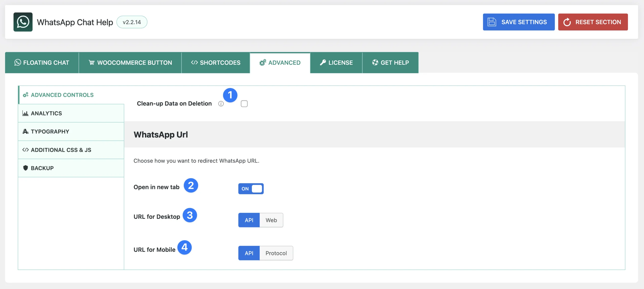The height and width of the screenshot is (289, 644).
Task: Open the Advanced Controls section
Action: point(71,95)
